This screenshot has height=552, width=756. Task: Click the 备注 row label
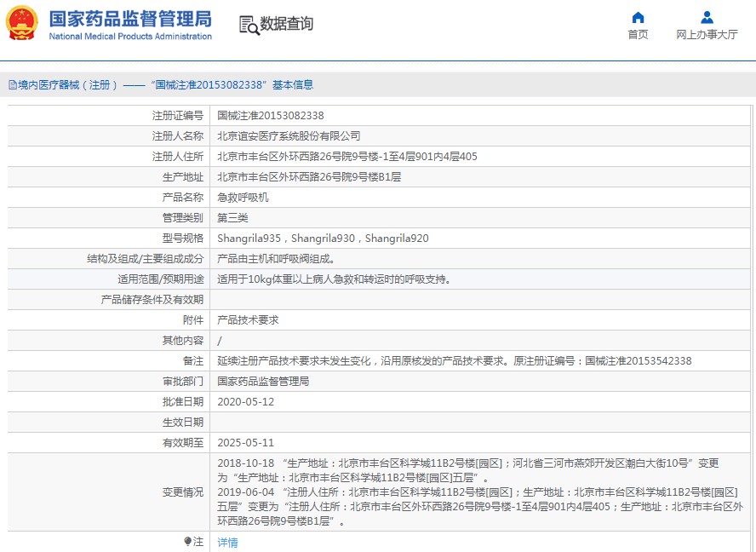[193, 361]
